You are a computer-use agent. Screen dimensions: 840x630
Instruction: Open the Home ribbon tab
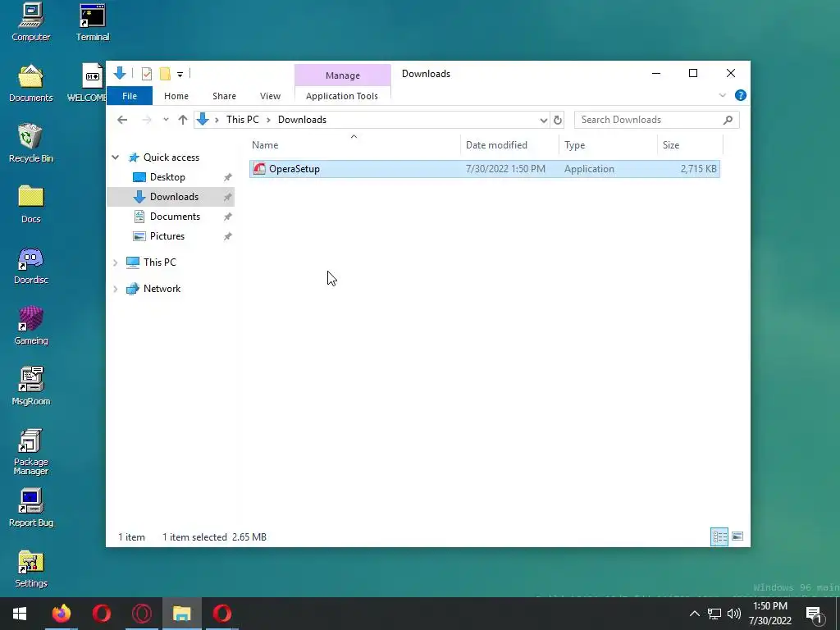pyautogui.click(x=176, y=96)
